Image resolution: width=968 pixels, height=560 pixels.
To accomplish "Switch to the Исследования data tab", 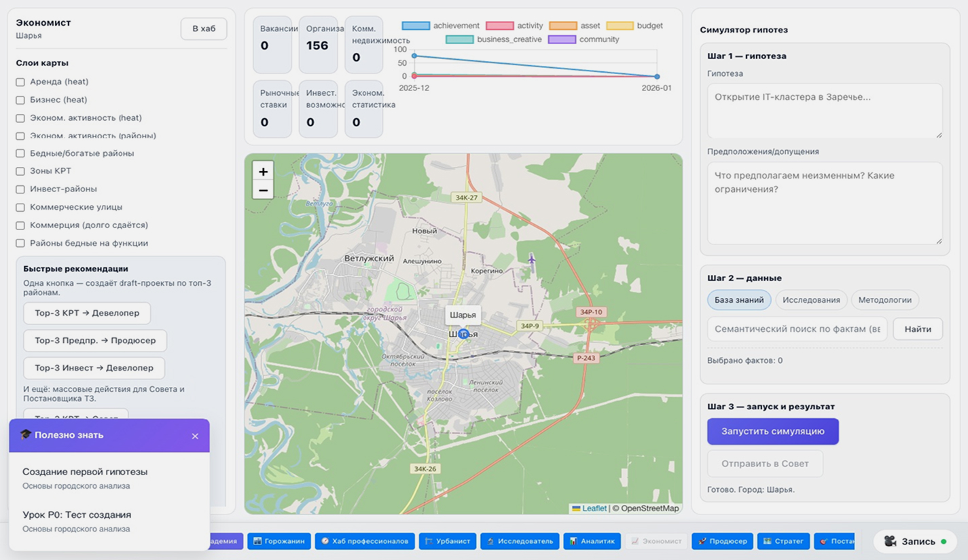I will (810, 300).
